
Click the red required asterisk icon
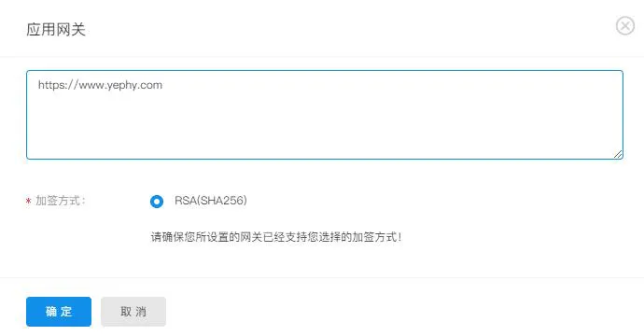click(28, 202)
